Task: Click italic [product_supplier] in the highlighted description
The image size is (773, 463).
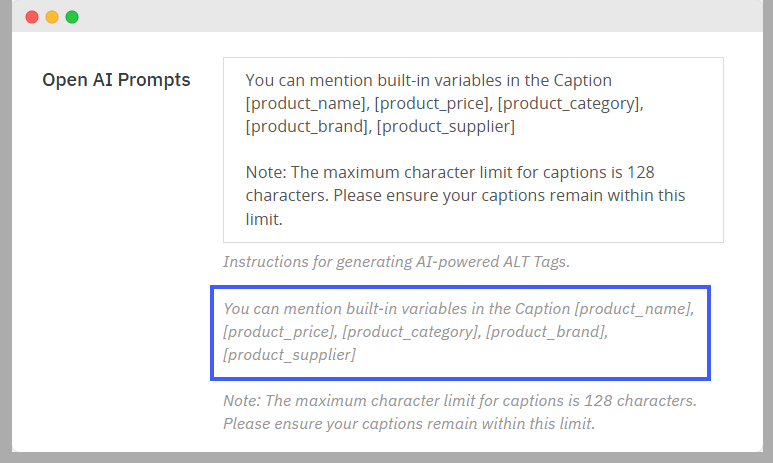Action: 290,354
